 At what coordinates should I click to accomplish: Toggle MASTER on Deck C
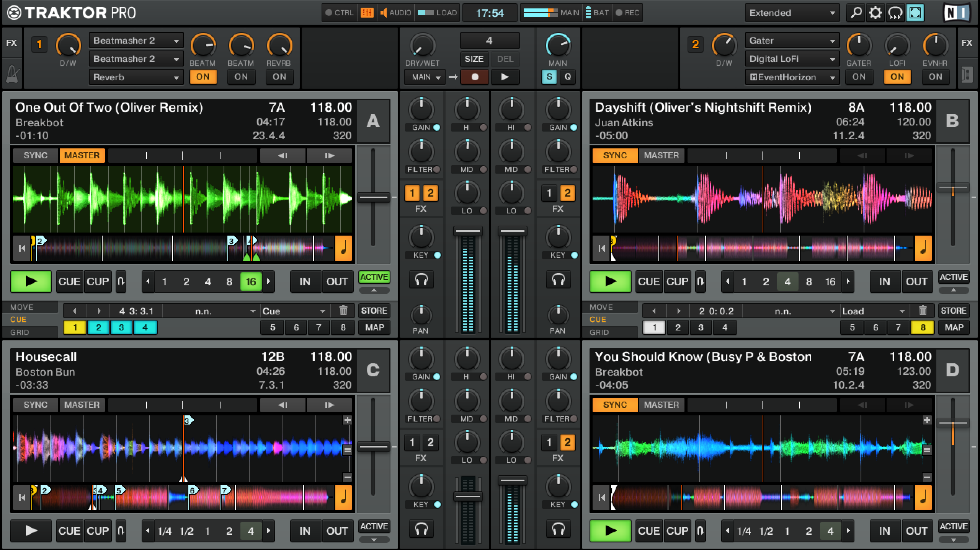coord(82,405)
